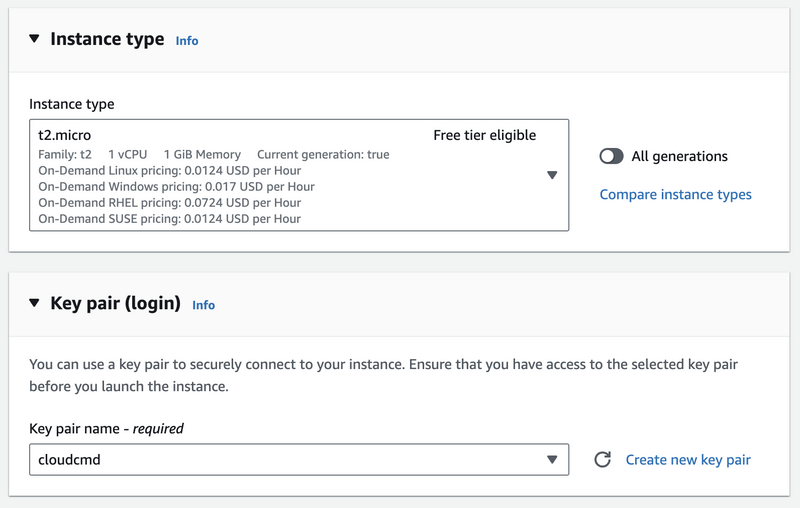Click the On-Demand SUSE pricing line
The image size is (800, 508).
tap(169, 219)
